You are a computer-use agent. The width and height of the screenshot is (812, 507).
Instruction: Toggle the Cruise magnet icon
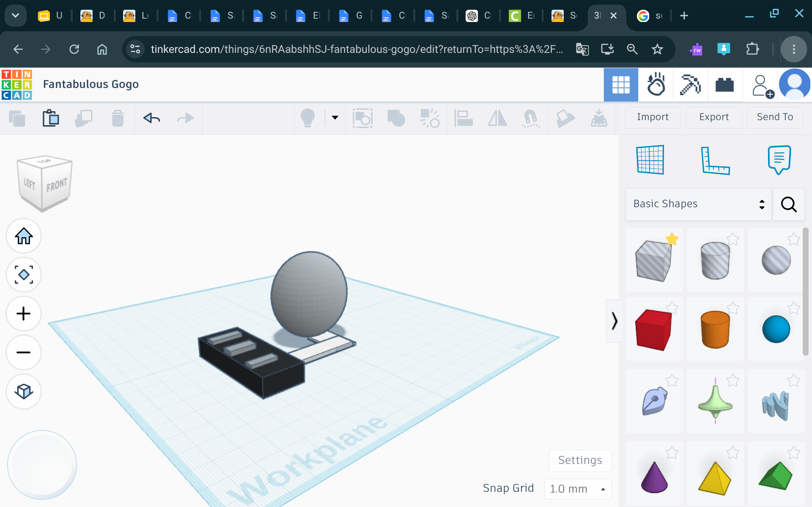pyautogui.click(x=531, y=118)
